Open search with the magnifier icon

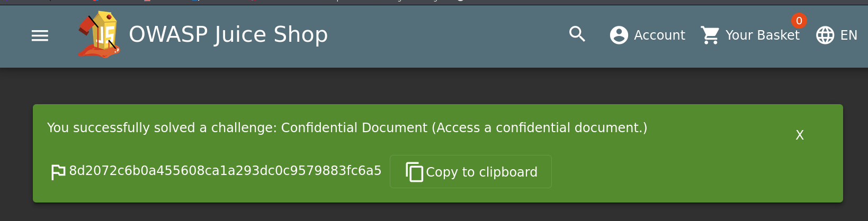coord(577,34)
